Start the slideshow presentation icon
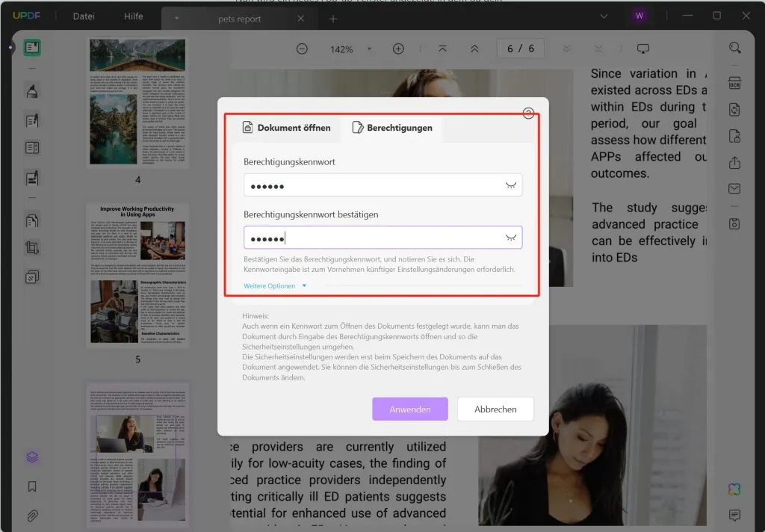The height and width of the screenshot is (532, 765). pos(643,49)
